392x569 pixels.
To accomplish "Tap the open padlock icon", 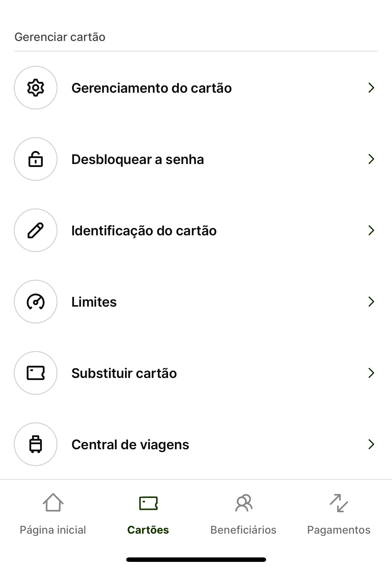I will tap(36, 159).
